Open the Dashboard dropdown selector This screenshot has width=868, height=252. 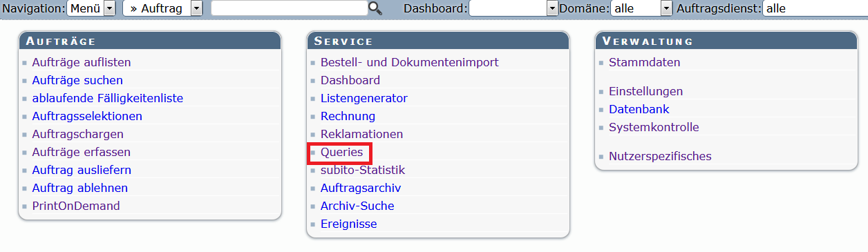(513, 8)
